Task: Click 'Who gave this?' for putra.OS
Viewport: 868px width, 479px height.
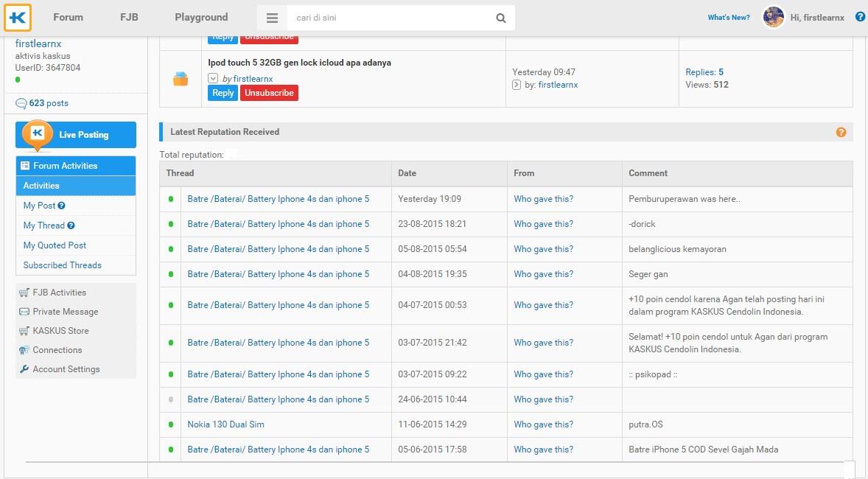Action: coord(544,424)
